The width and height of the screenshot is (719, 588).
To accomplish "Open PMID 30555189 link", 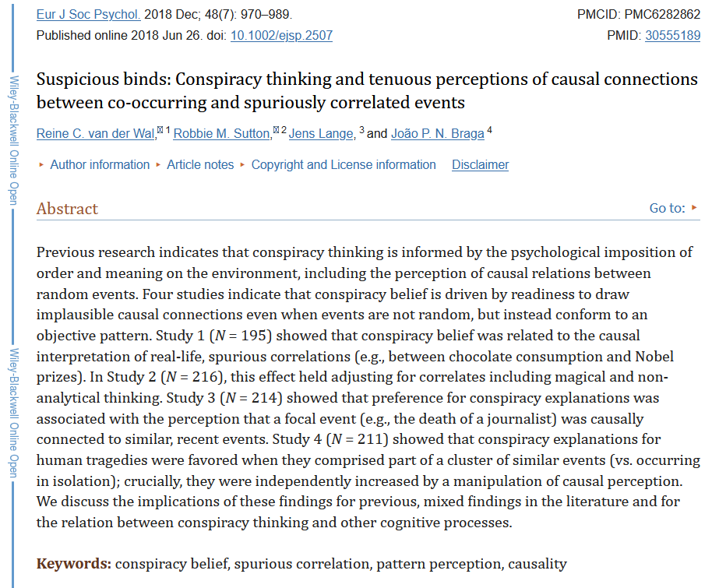I will pos(673,36).
